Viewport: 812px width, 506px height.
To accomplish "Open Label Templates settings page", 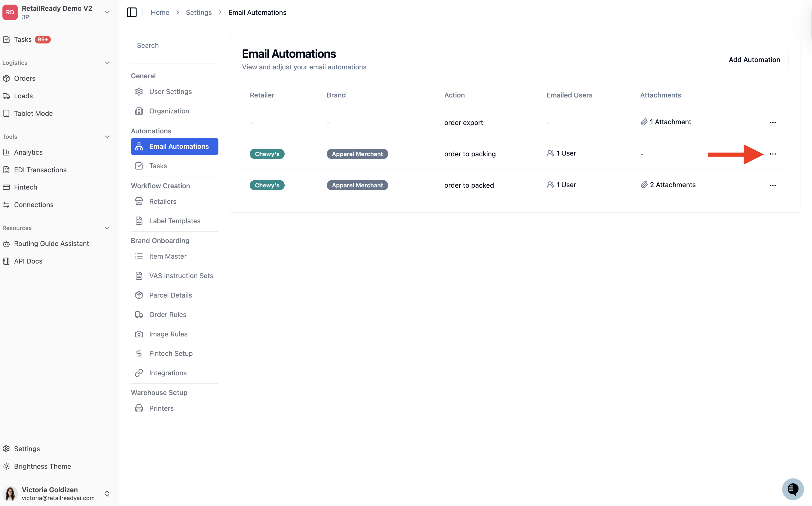I will pos(175,221).
